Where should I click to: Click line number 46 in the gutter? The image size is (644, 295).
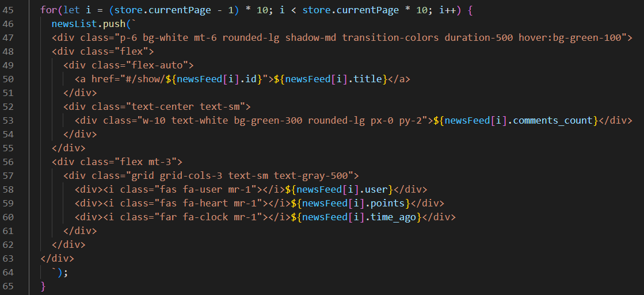tap(8, 24)
